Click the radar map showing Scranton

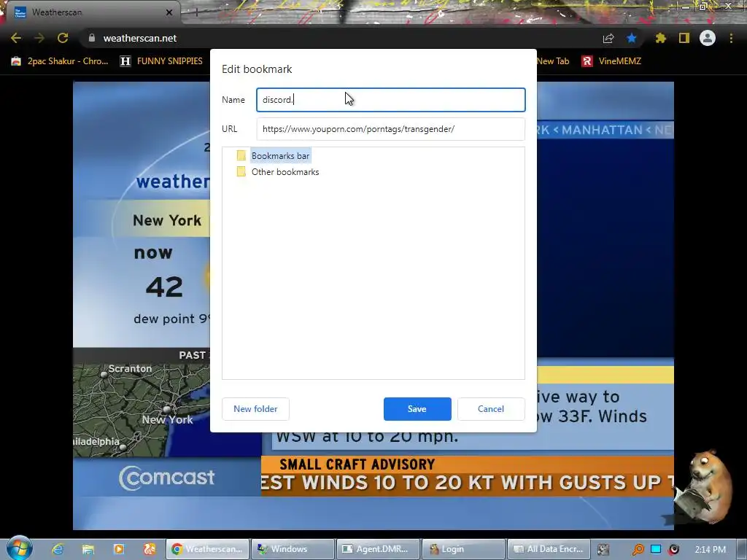[142, 411]
